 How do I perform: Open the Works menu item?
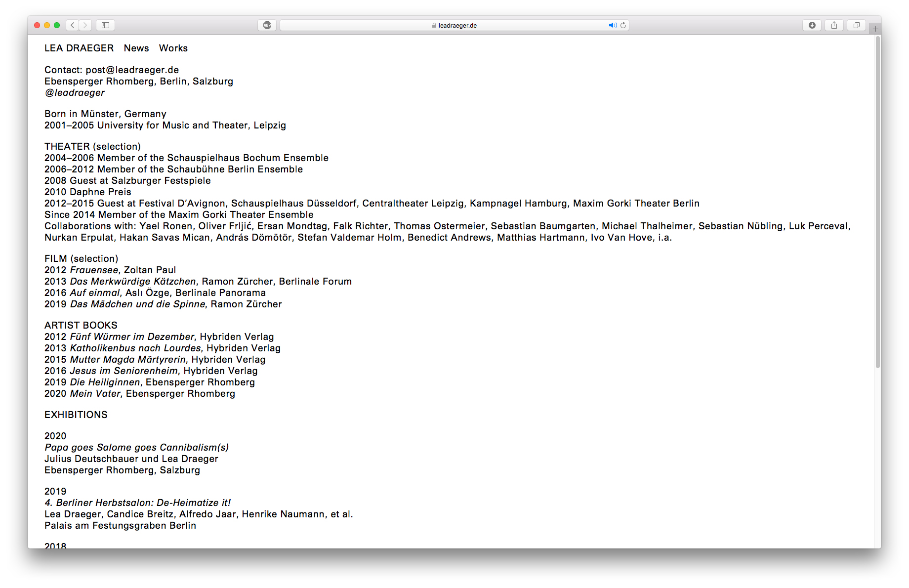click(x=173, y=48)
